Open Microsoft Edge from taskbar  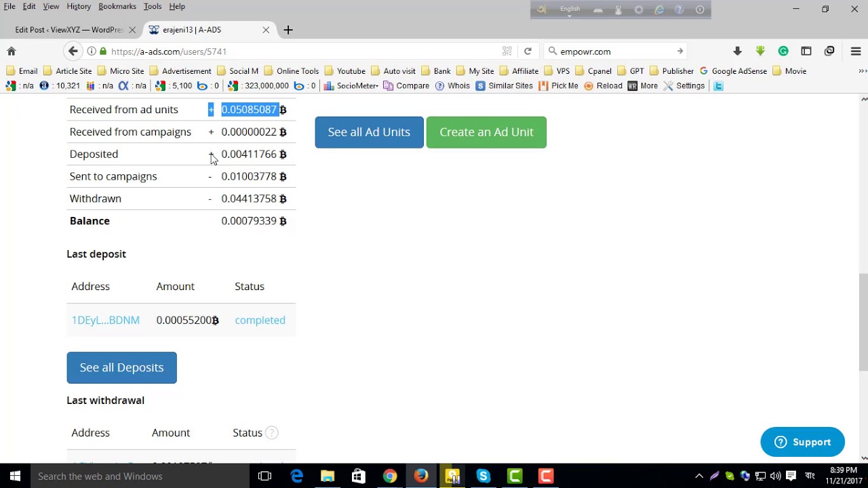click(296, 476)
